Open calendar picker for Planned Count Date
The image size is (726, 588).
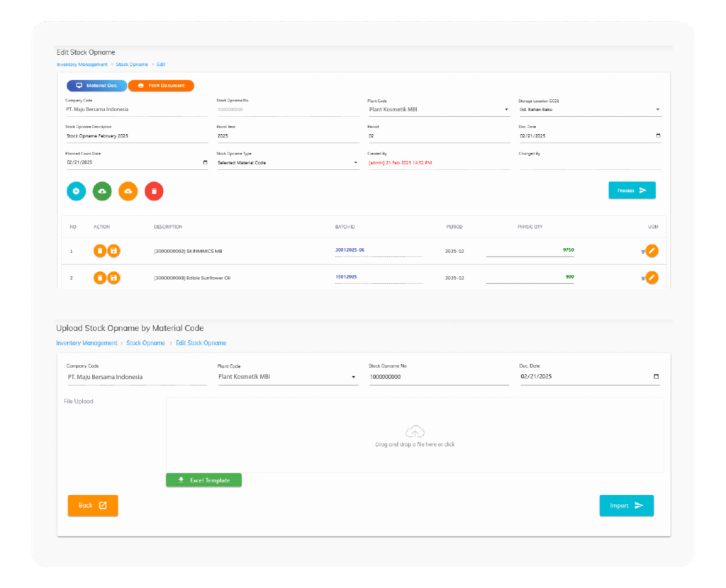tap(205, 162)
